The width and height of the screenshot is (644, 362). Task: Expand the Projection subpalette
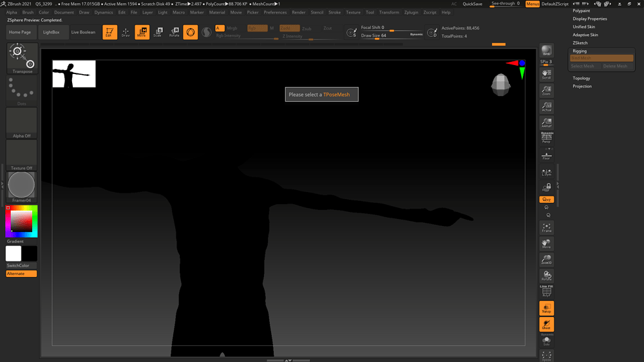(582, 86)
